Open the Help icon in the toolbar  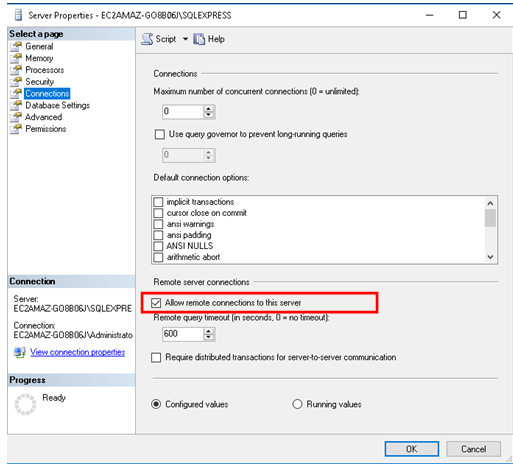[199, 39]
